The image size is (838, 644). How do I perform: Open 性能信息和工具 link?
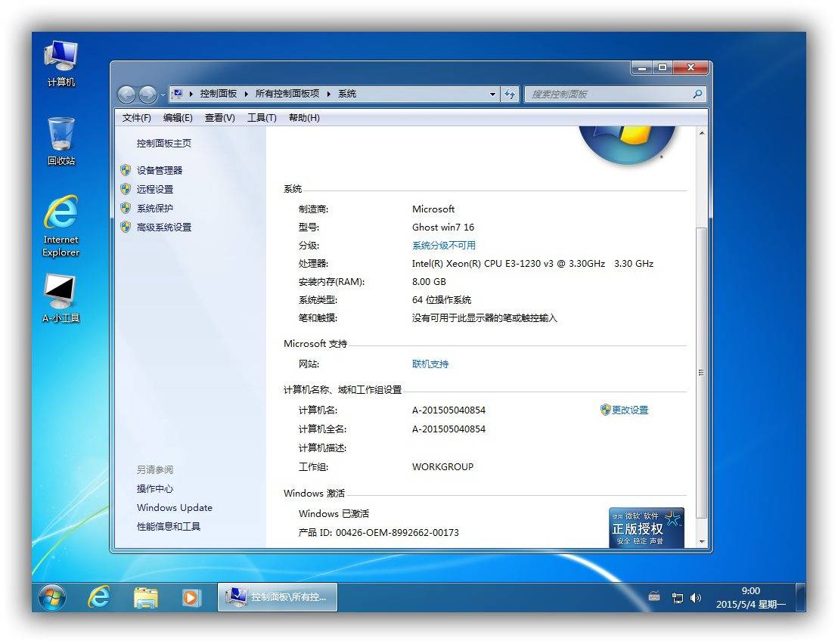pos(169,527)
